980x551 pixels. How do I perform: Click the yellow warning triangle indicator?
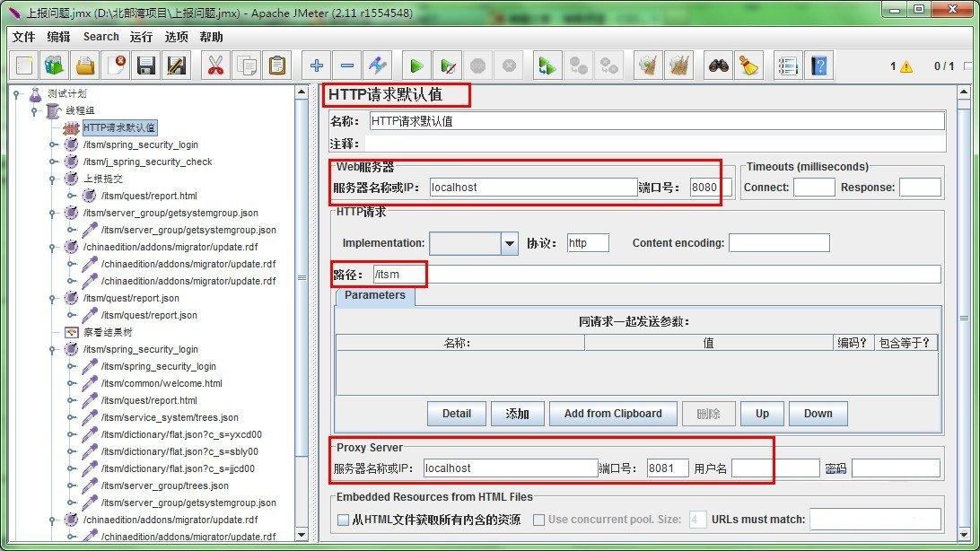pyautogui.click(x=906, y=66)
